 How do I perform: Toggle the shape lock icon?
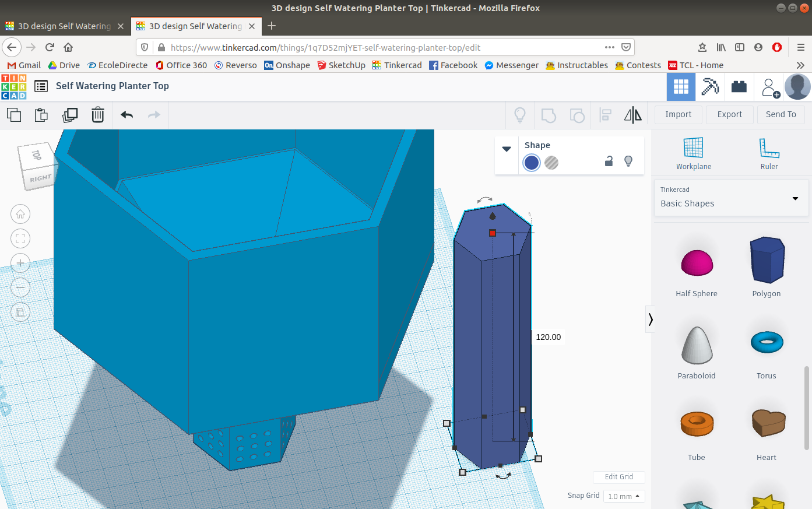[609, 162]
